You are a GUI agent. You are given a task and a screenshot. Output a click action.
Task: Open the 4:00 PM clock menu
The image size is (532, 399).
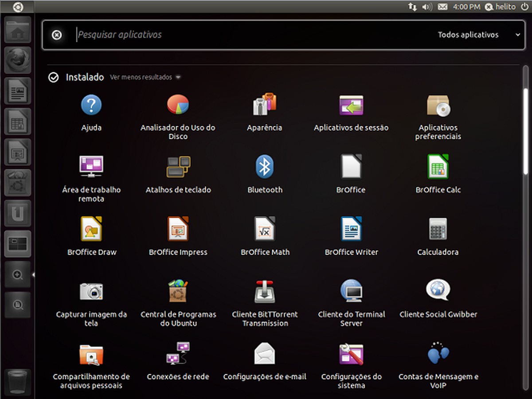[x=465, y=7]
